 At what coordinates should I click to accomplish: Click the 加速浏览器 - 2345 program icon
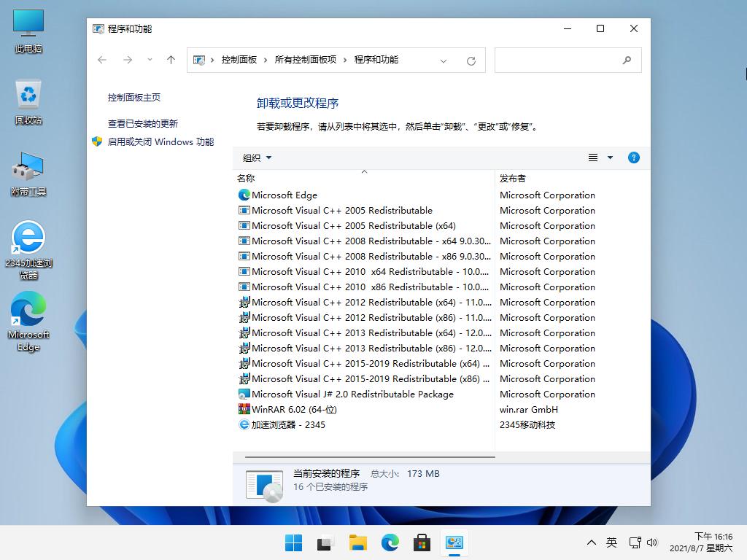tap(244, 424)
